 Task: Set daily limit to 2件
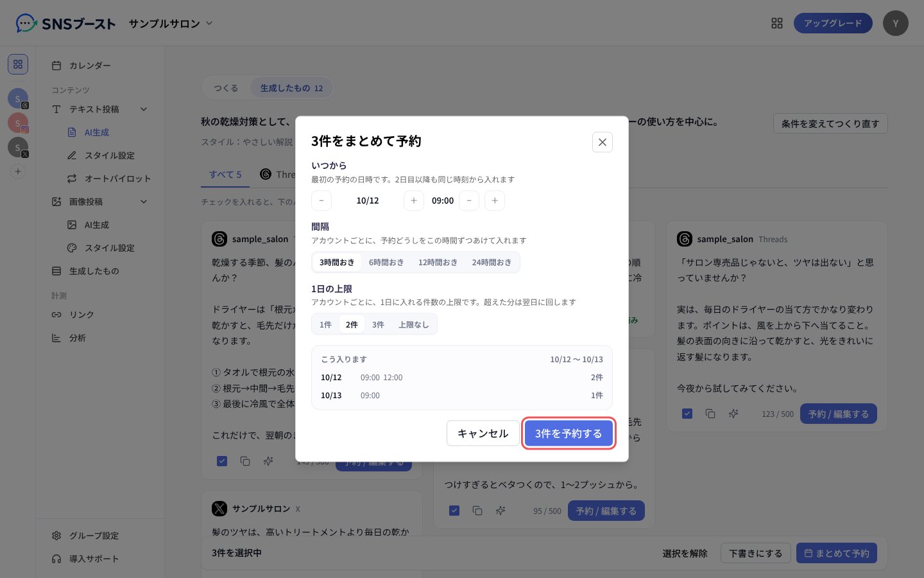(x=352, y=324)
